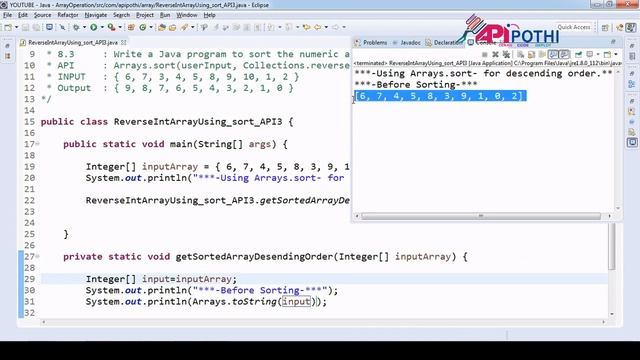Click the Previous Annotation icon
The height and width of the screenshot is (360, 640).
point(288,27)
